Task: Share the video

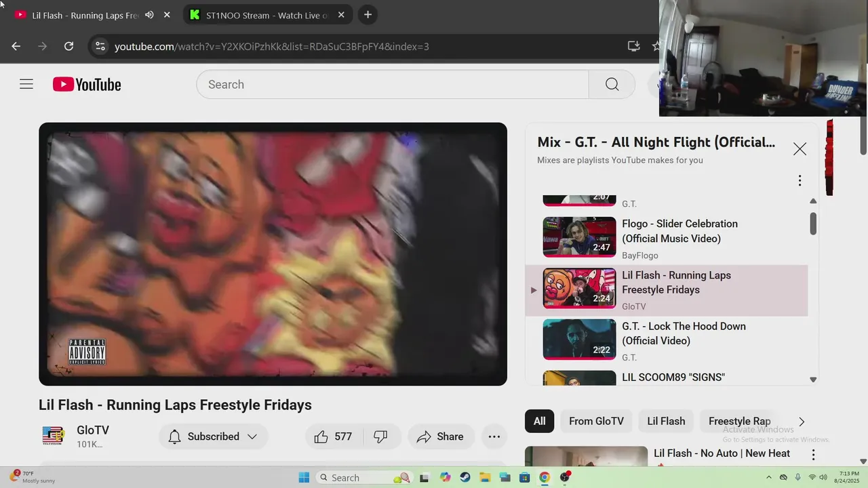Action: pos(440,436)
